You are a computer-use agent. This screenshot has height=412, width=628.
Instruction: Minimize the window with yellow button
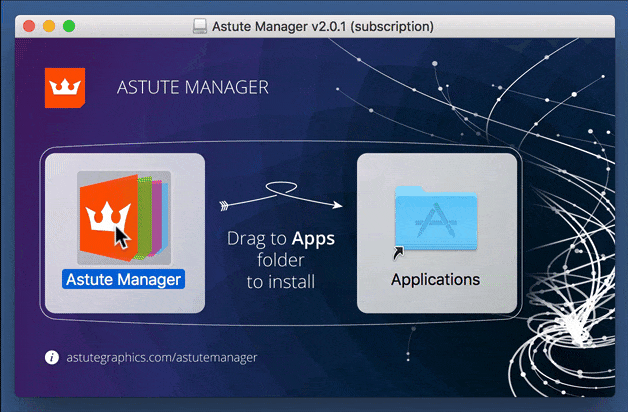click(x=49, y=26)
